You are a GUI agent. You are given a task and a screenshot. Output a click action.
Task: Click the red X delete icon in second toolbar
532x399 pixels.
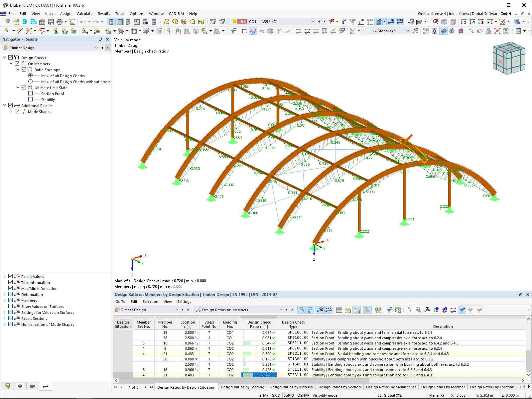pos(497,31)
